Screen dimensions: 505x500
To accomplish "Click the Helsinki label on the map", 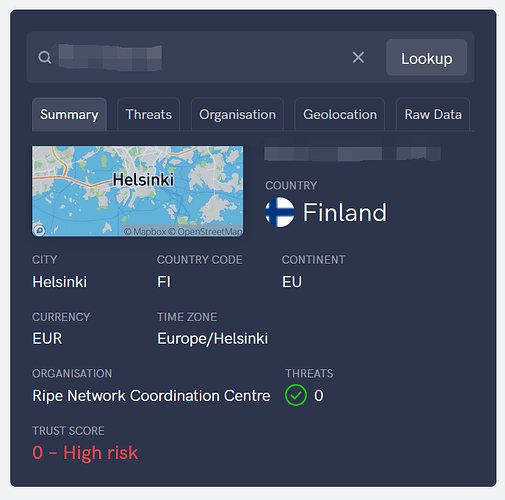I will pyautogui.click(x=143, y=180).
